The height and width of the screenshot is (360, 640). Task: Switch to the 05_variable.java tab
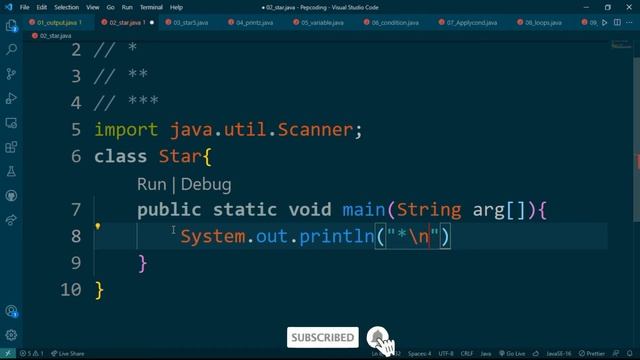pos(322,22)
